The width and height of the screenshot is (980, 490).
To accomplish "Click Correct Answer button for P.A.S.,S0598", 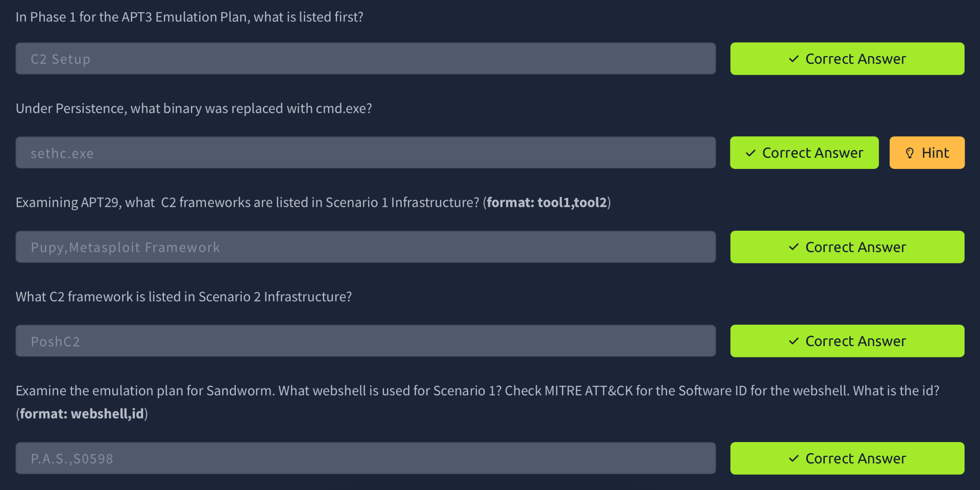I will pyautogui.click(x=847, y=458).
